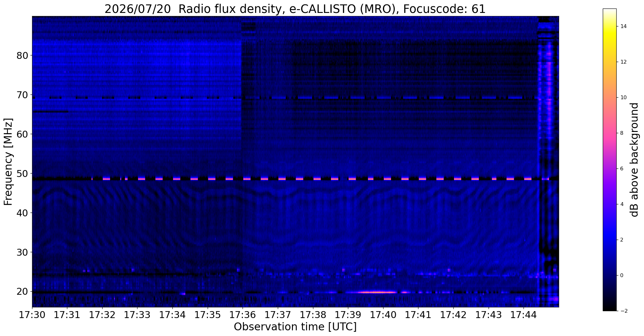Click the 'Observation time [UTC]' x-axis label
Screen dimensions: 644x336
(x=295, y=327)
